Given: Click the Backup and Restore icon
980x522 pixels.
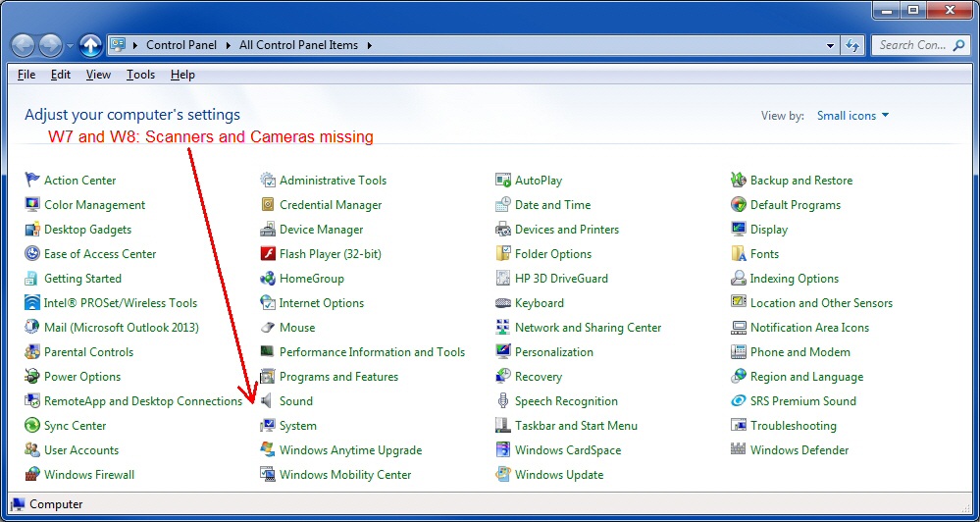Looking at the screenshot, I should point(739,180).
